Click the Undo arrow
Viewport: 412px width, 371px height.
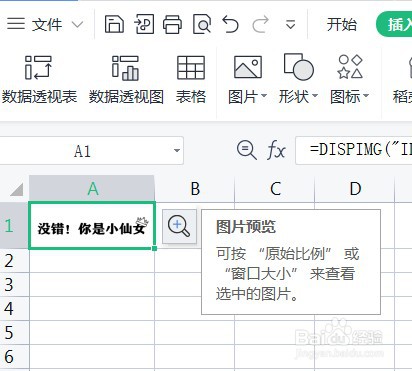point(231,24)
